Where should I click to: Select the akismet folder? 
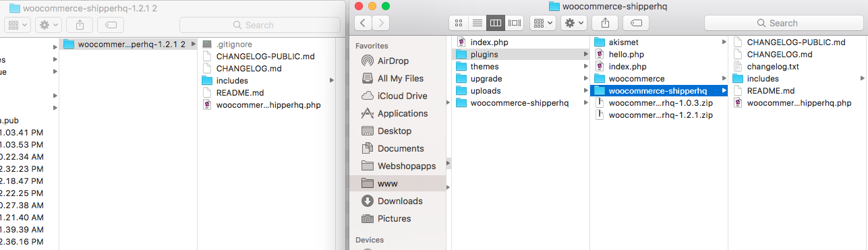624,42
